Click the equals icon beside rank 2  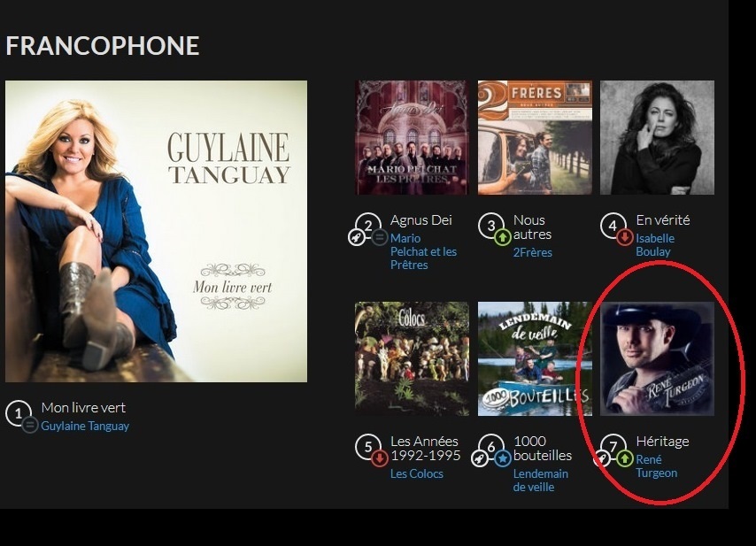tap(380, 237)
